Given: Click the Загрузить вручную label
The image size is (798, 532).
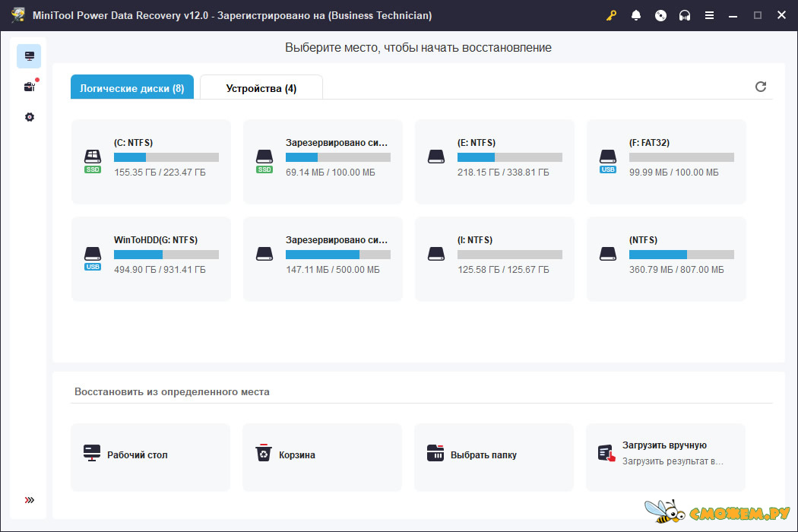Looking at the screenshot, I should [664, 445].
